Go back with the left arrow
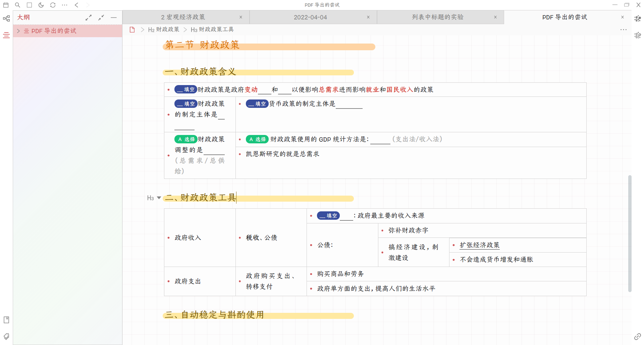 [76, 5]
